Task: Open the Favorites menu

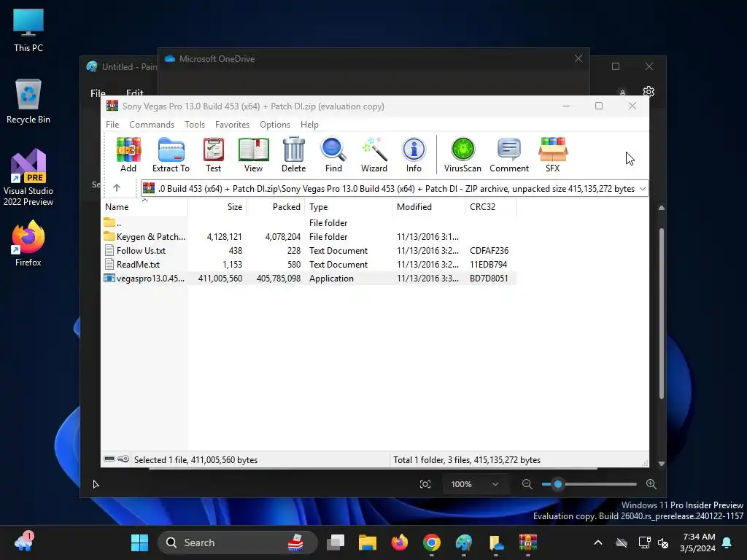Action: pos(232,124)
